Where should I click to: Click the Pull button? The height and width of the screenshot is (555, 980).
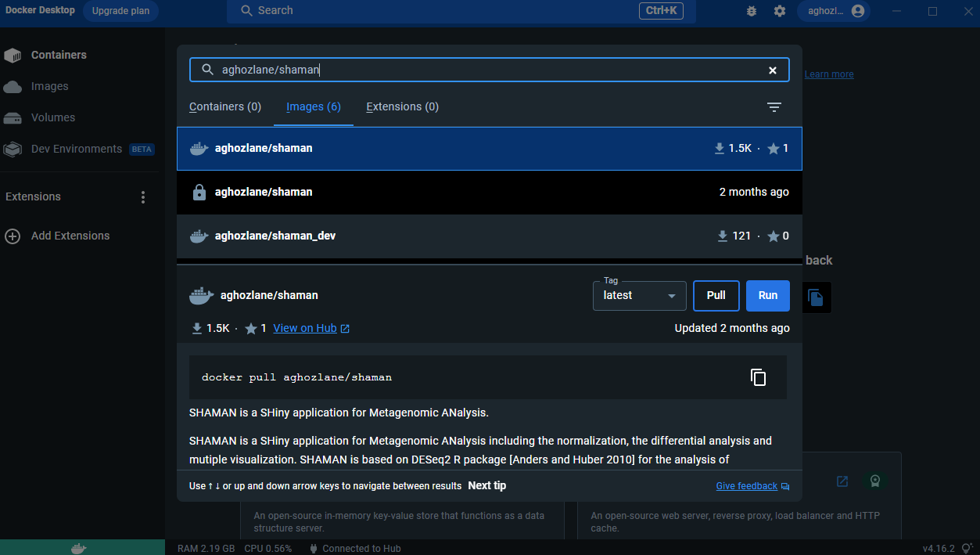tap(716, 296)
